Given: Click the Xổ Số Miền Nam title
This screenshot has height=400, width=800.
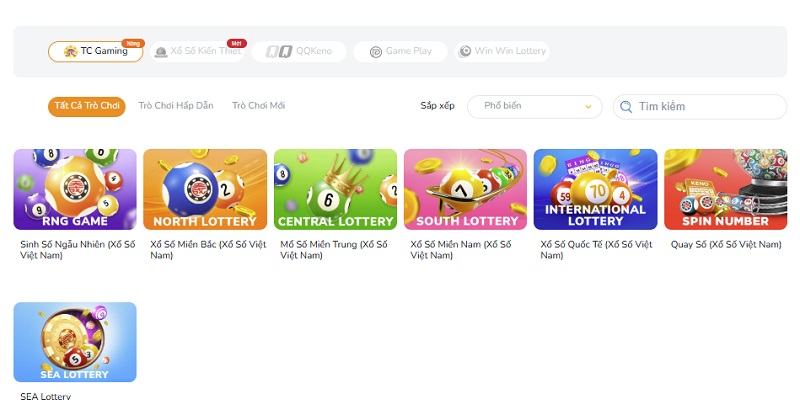Looking at the screenshot, I should pyautogui.click(x=461, y=250).
